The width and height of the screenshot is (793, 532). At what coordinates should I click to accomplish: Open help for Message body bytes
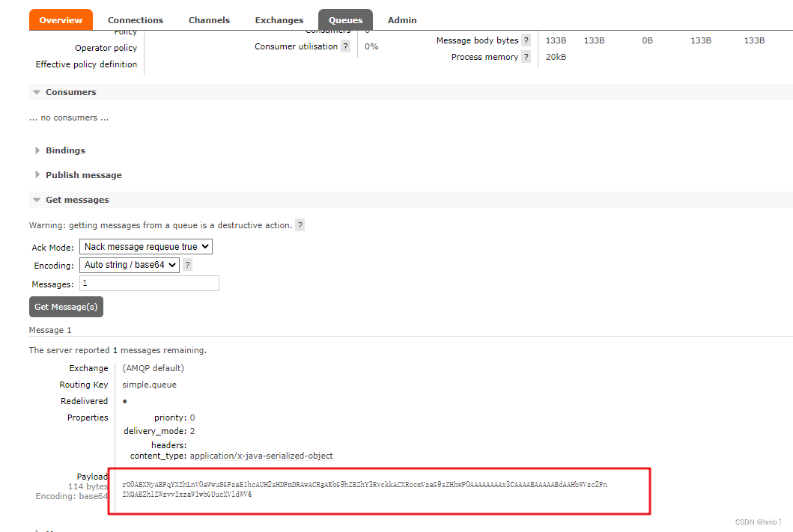point(526,40)
